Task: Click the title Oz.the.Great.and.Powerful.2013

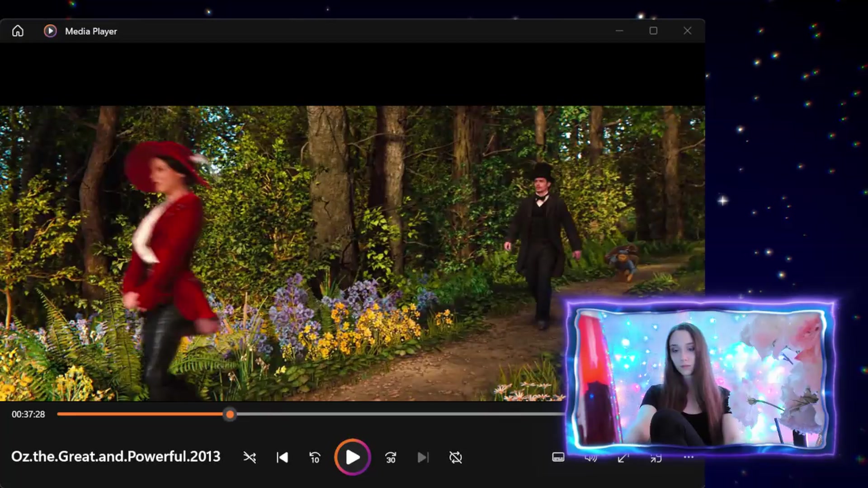Action: [x=116, y=457]
